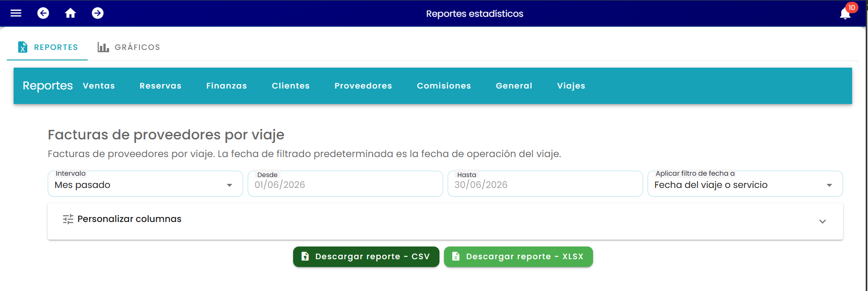Viewport: 868px width, 291px height.
Task: Click the Desde date field
Action: coord(345,184)
